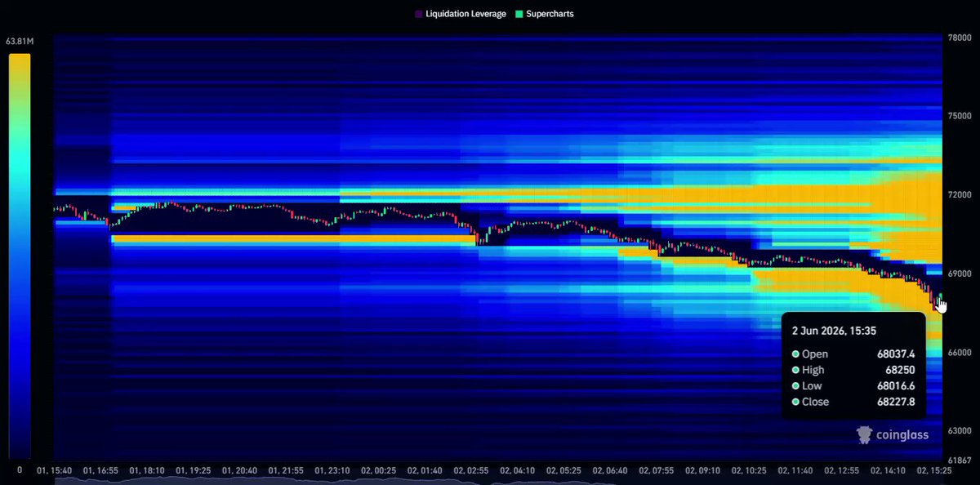Image resolution: width=980 pixels, height=485 pixels.
Task: Click the 78000 price axis label
Action: point(959,38)
